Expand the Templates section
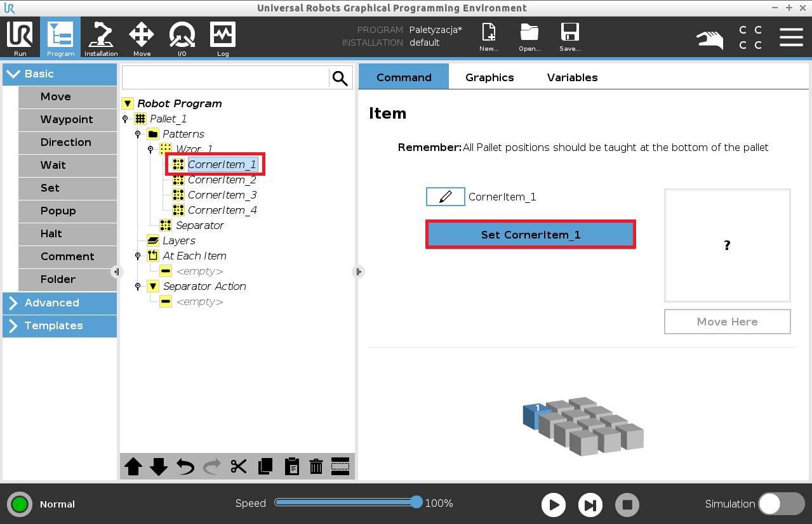The width and height of the screenshot is (812, 524). [60, 326]
